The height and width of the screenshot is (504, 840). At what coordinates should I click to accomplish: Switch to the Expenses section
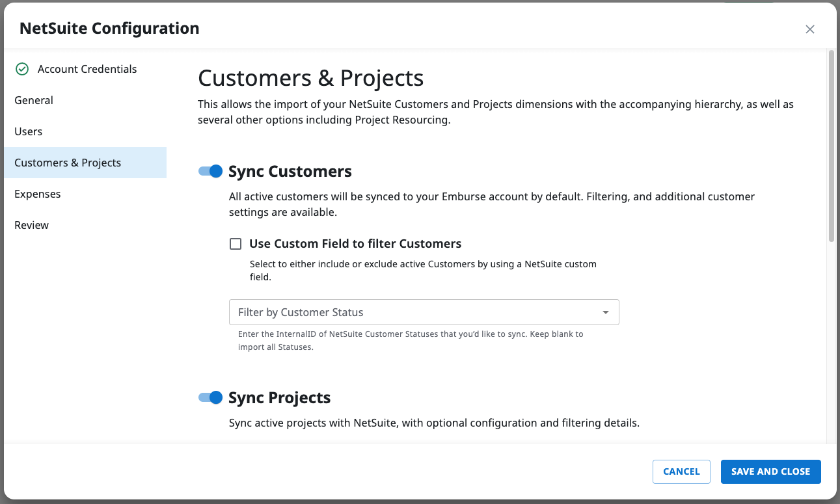click(x=85, y=194)
